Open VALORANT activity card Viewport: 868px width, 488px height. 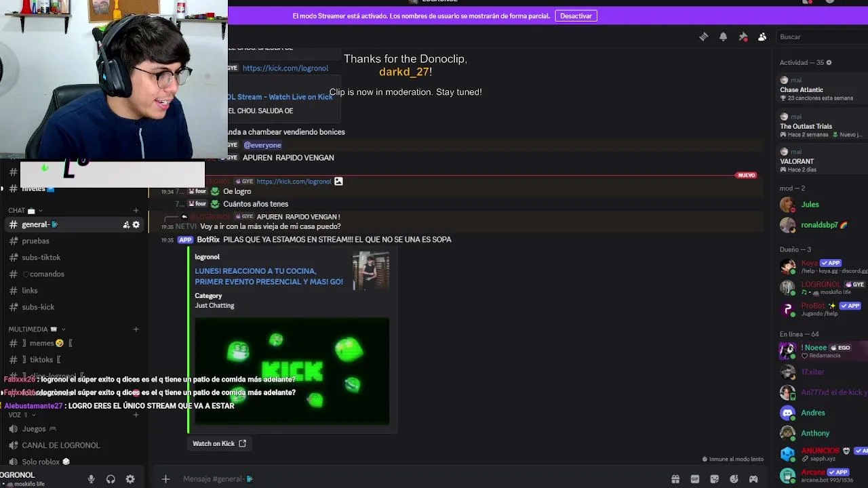click(x=822, y=161)
